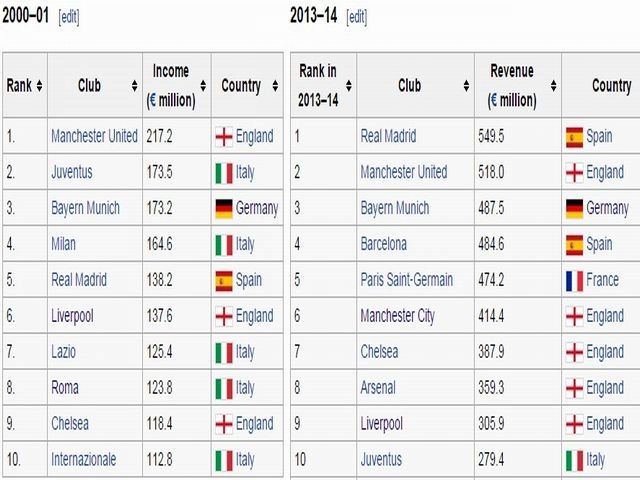
Task: Sort by Revenue (€ million) arrows
Action: [x=553, y=86]
